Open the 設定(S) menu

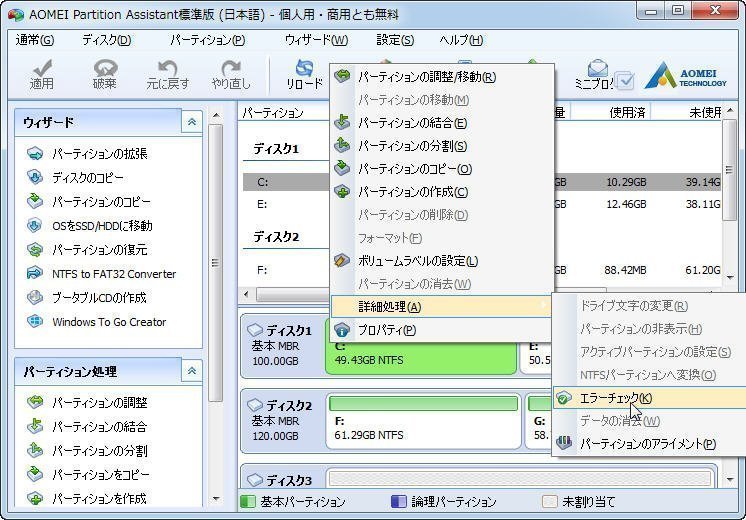point(395,40)
